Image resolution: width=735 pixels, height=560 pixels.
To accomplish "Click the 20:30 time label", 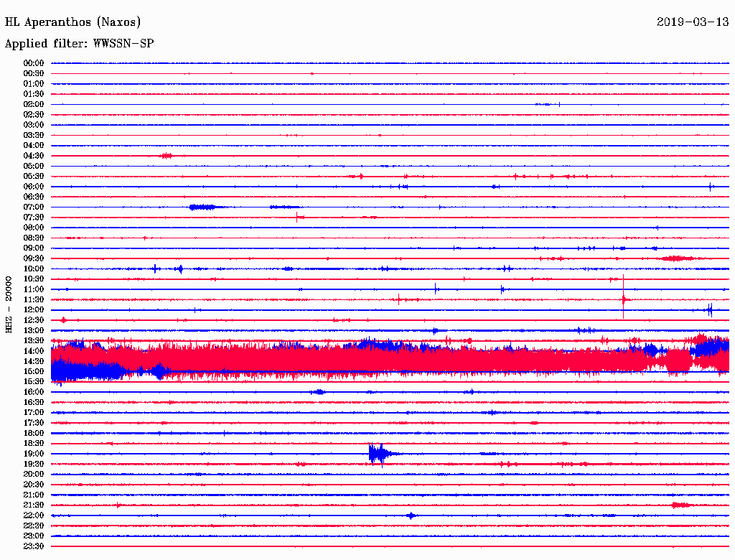I will pyautogui.click(x=34, y=485).
